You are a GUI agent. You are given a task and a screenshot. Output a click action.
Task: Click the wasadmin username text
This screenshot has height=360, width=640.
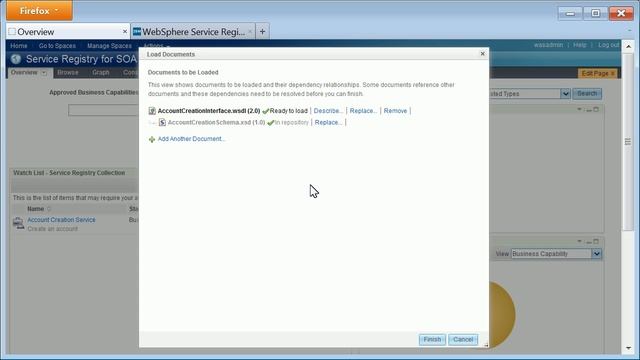pyautogui.click(x=548, y=45)
